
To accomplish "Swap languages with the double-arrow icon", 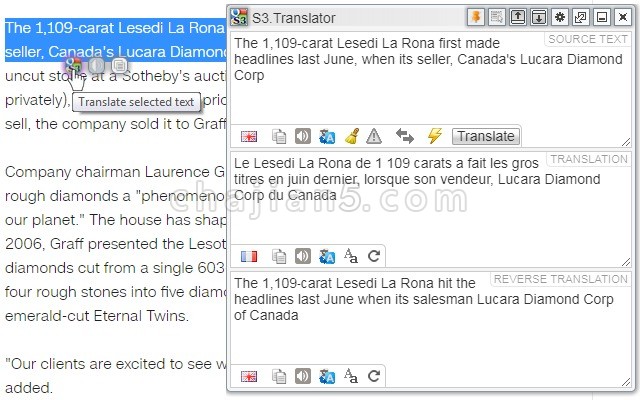I will click(x=404, y=136).
